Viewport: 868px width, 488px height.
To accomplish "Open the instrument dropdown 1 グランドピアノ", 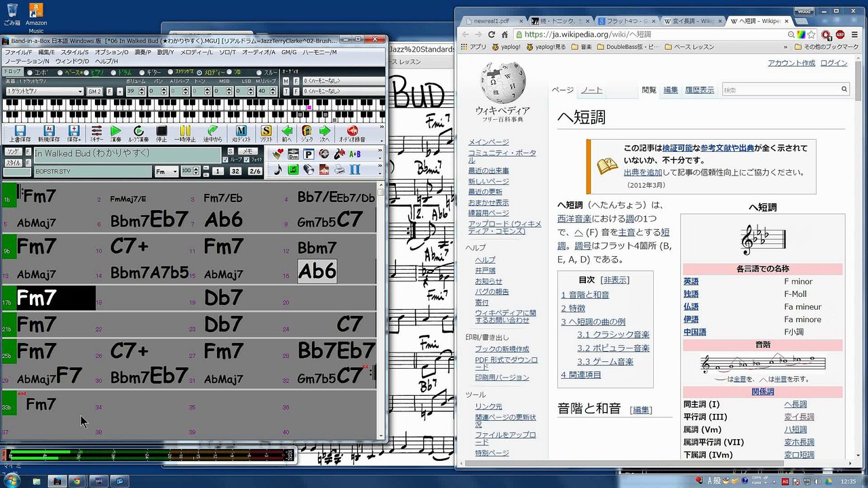I will point(45,91).
